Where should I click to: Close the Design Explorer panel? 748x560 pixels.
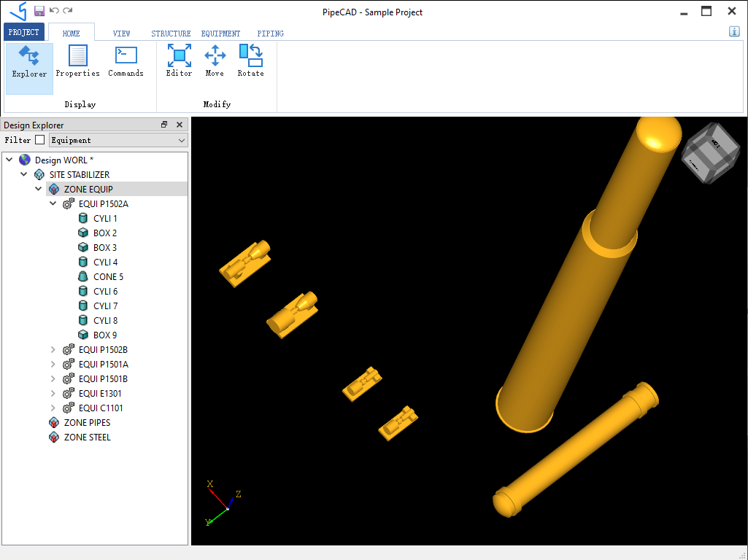pos(180,125)
